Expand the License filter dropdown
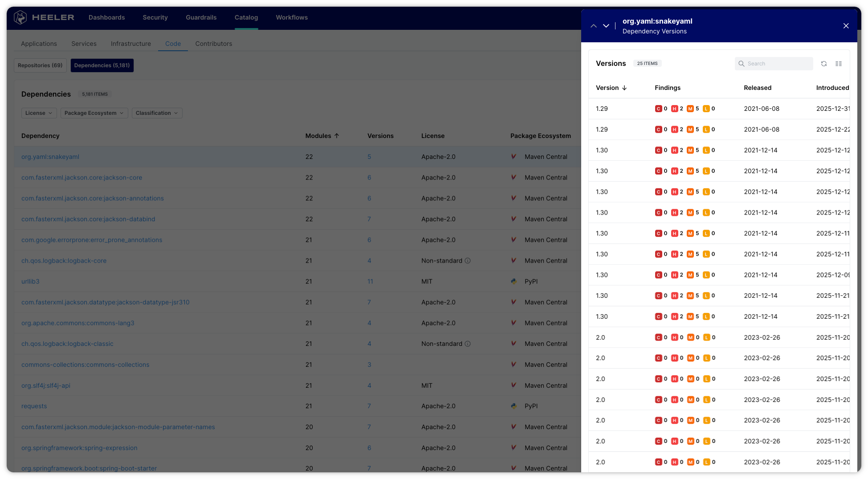Image resolution: width=868 pixels, height=479 pixels. click(39, 113)
